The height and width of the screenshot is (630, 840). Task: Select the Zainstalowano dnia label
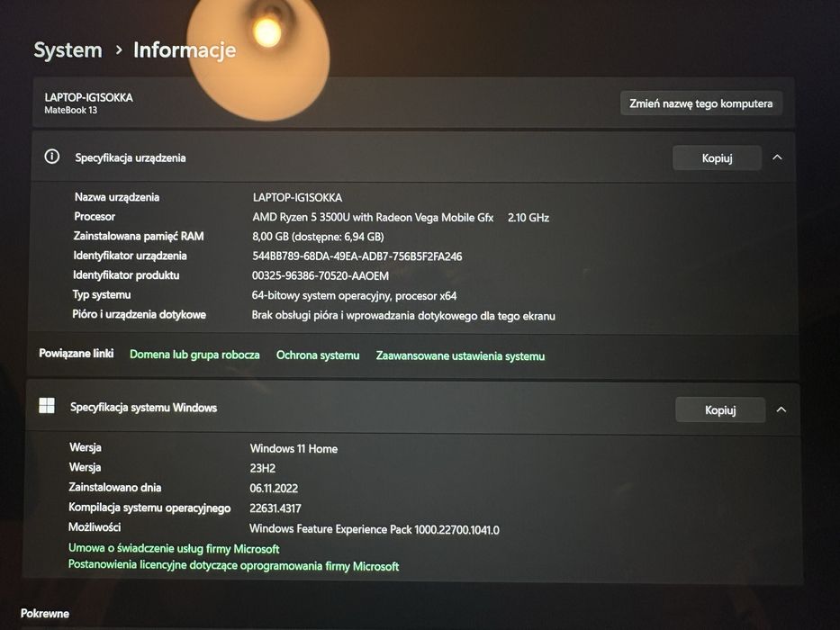[114, 488]
